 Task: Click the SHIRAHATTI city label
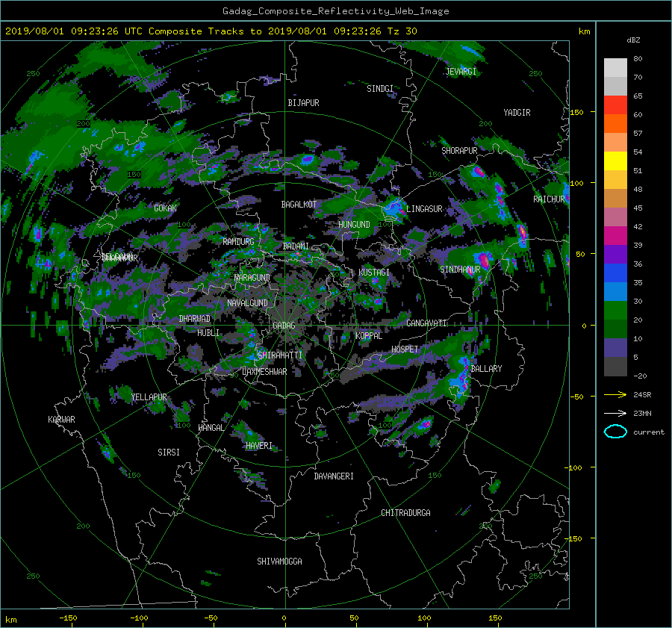tap(280, 355)
